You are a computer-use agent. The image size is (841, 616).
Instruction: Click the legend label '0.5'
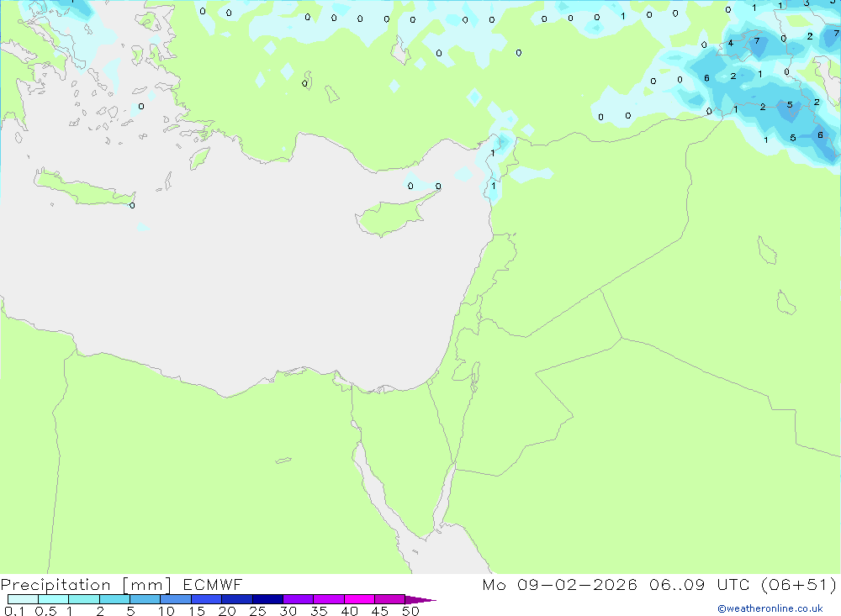coord(45,611)
